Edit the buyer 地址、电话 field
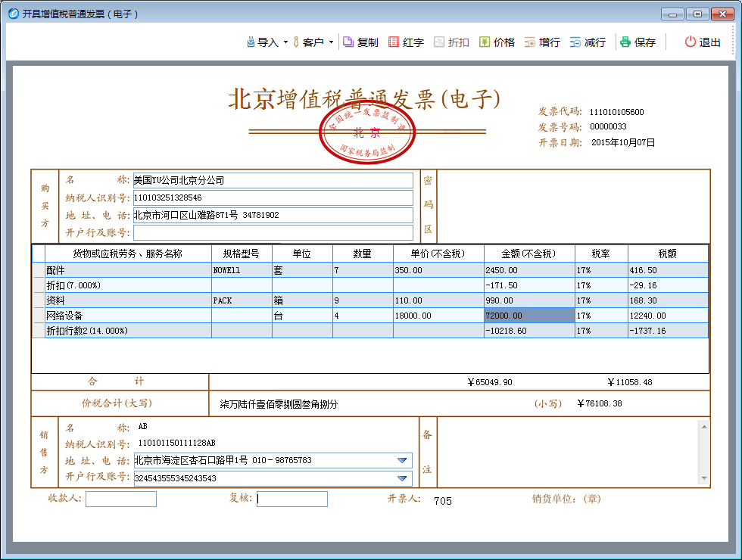This screenshot has height=560, width=742. coord(273,215)
